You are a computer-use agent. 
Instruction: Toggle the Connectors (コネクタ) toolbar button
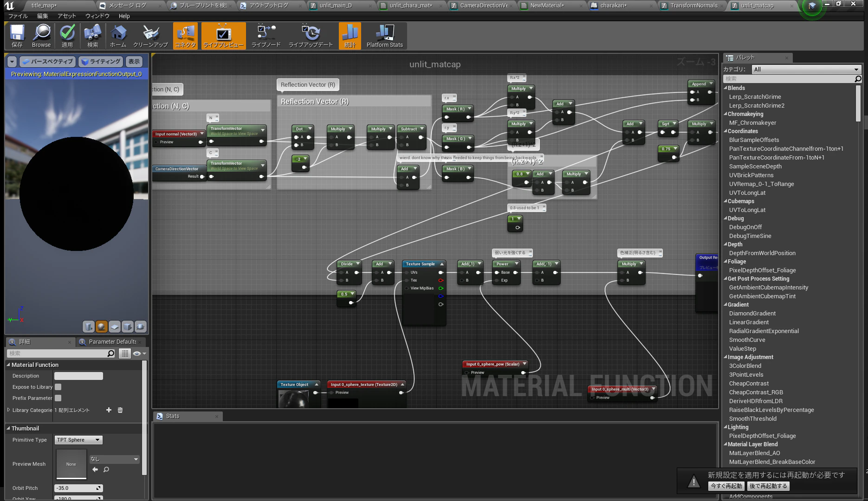coord(186,36)
